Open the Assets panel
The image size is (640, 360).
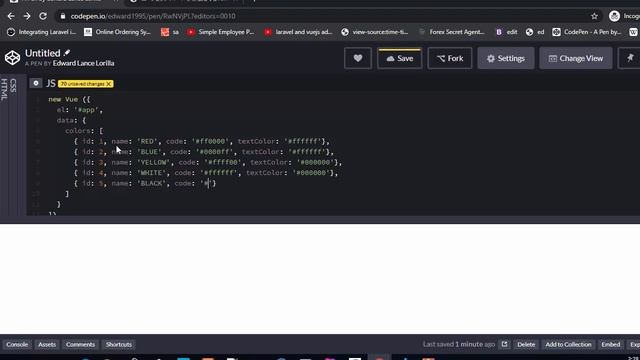pyautogui.click(x=47, y=344)
